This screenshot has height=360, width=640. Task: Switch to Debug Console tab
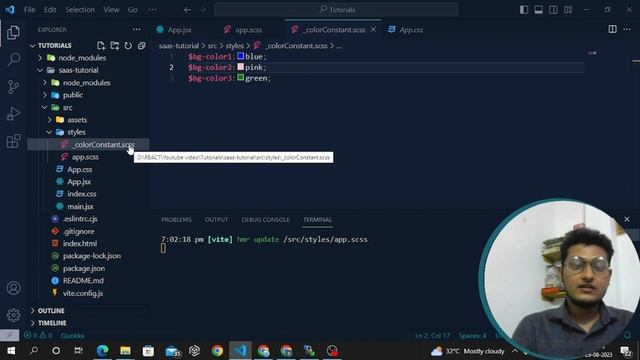[x=265, y=220]
